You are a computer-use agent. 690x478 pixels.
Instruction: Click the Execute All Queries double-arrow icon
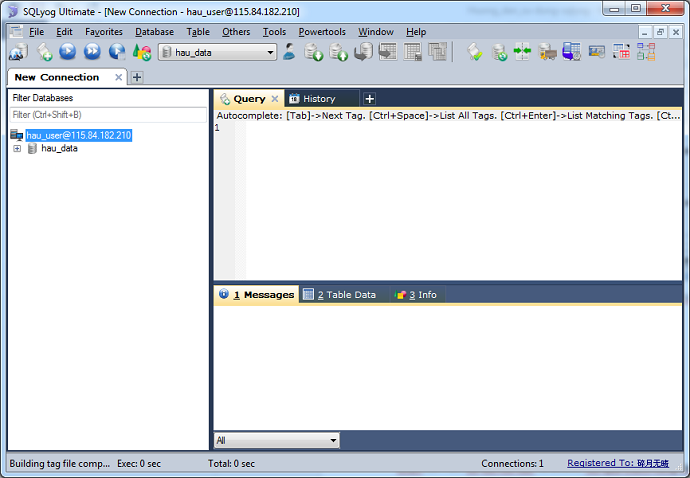[x=92, y=52]
